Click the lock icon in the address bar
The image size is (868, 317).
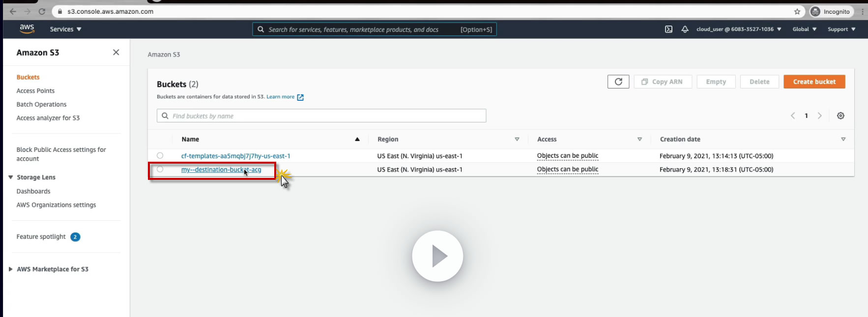pyautogui.click(x=60, y=11)
